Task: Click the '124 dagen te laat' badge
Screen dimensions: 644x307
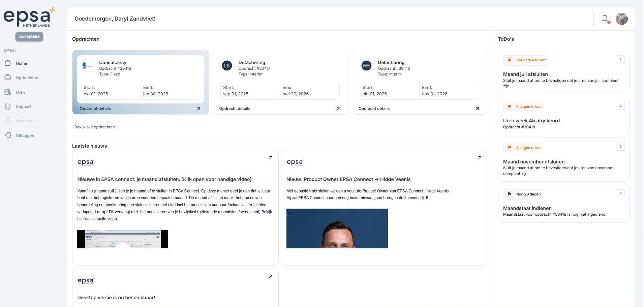Action: click(525, 60)
